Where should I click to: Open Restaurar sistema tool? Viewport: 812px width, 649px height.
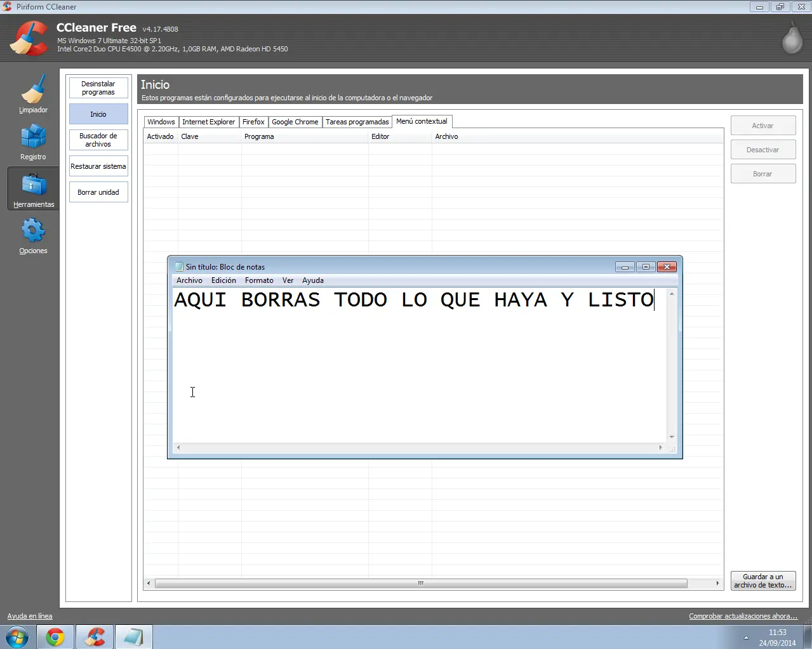coord(98,166)
